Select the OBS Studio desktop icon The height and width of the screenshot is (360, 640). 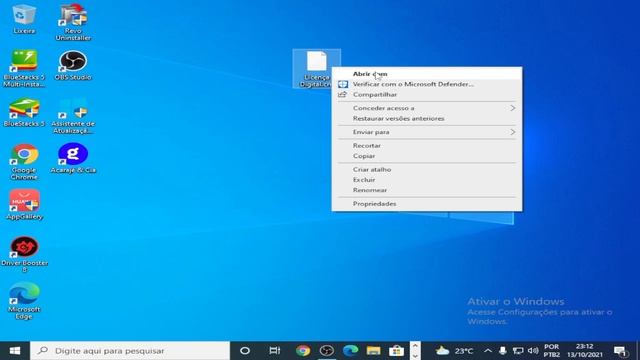click(73, 65)
